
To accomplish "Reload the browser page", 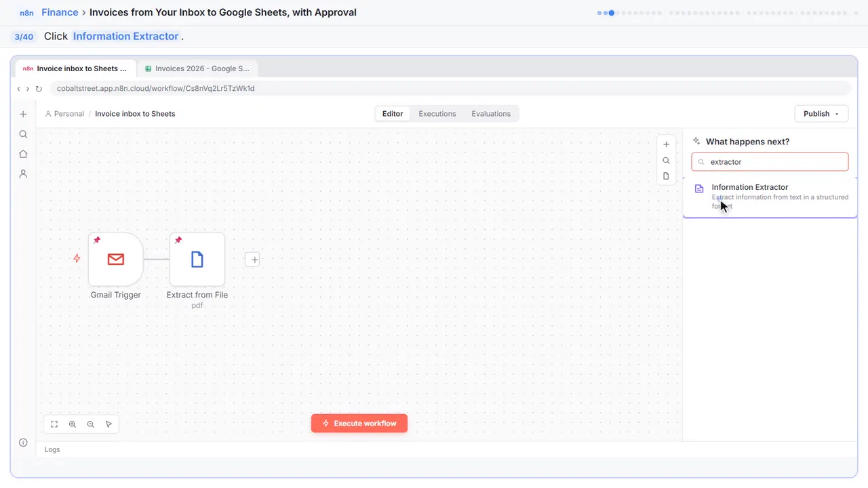I will (x=39, y=89).
